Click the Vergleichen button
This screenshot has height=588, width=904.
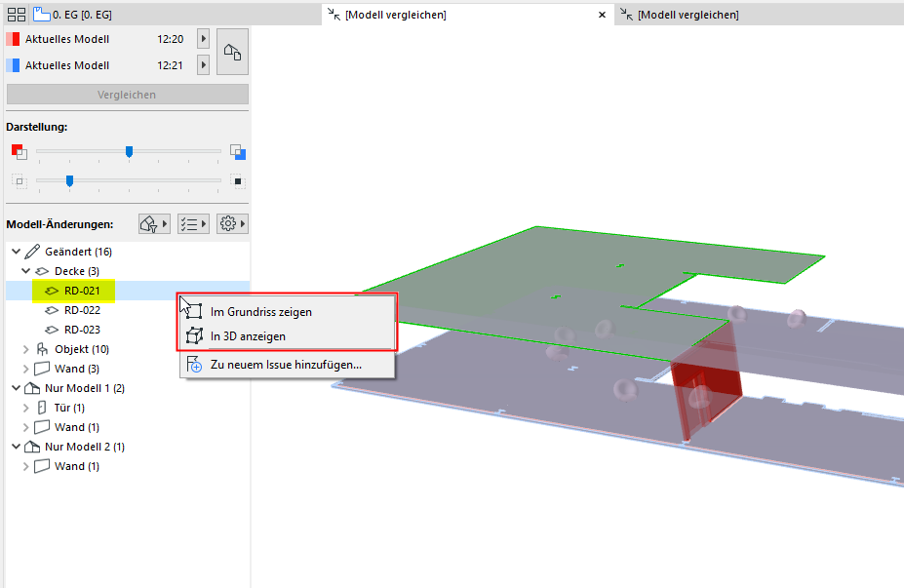click(128, 95)
